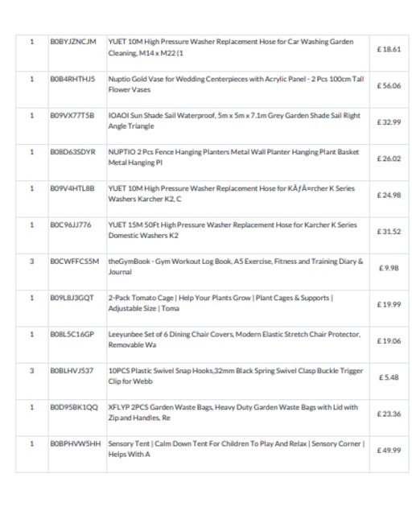This screenshot has height=523, width=420.
Task: Select YUET 15M 50Ft hose description
Action: click(x=233, y=230)
